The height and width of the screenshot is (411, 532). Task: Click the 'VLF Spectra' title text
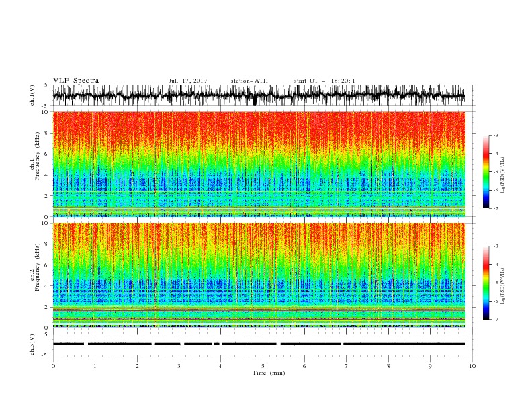[x=76, y=81]
